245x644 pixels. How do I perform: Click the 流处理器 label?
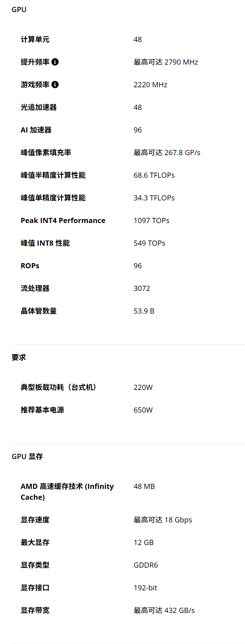(x=35, y=289)
